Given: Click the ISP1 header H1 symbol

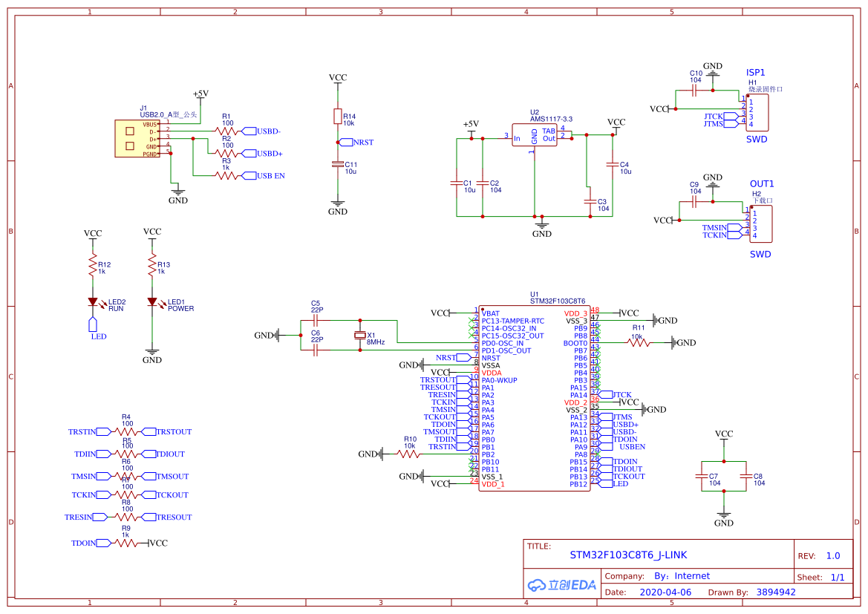Looking at the screenshot, I should (757, 113).
